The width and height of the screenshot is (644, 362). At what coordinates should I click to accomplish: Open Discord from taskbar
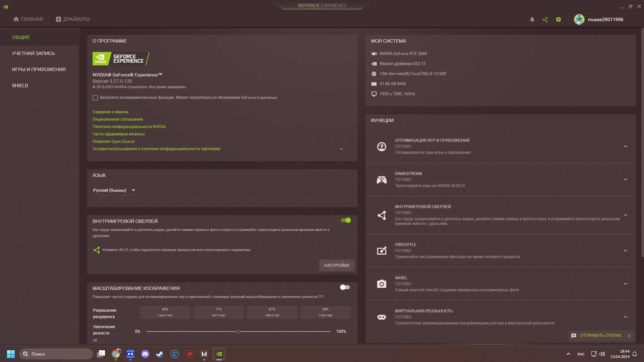pyautogui.click(x=145, y=354)
